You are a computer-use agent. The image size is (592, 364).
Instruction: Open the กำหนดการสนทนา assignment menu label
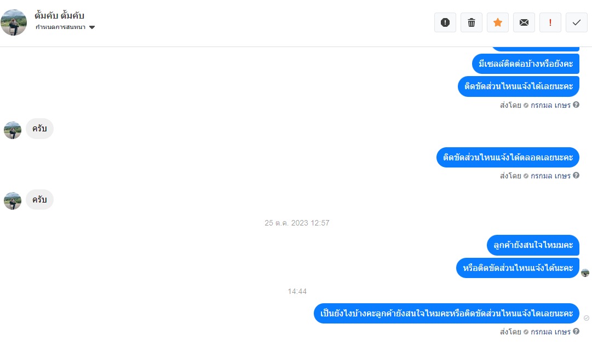pyautogui.click(x=60, y=27)
